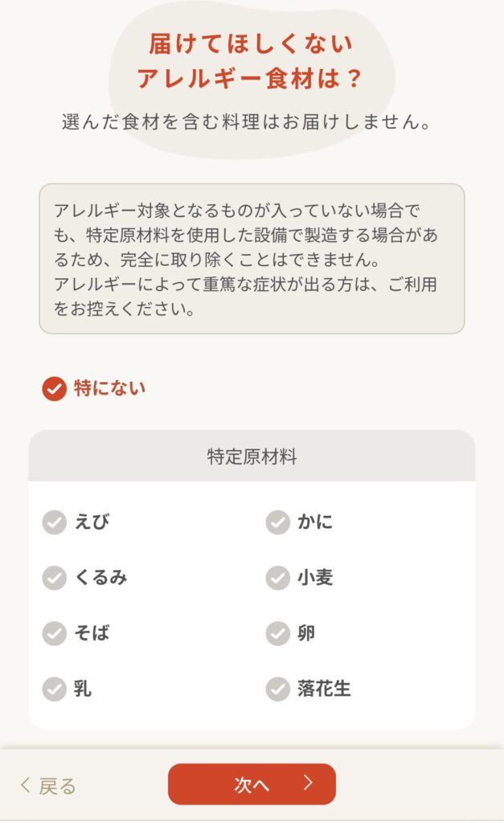Image resolution: width=504 pixels, height=823 pixels.
Task: Click the allergy disclaimer notice box
Action: [x=252, y=259]
